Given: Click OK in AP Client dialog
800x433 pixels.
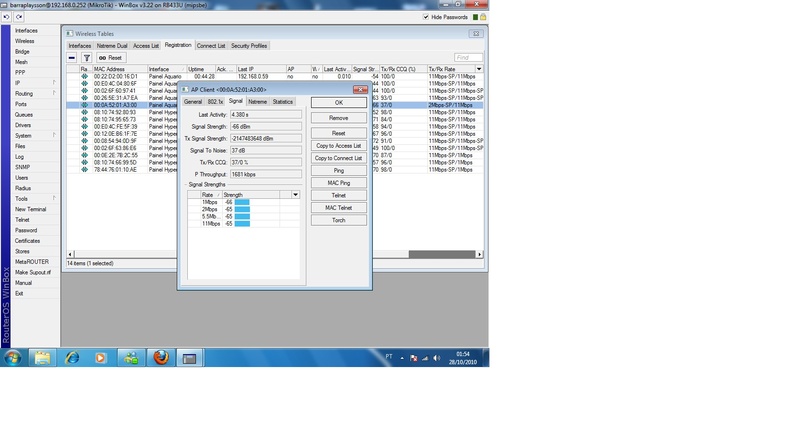Looking at the screenshot, I should tap(339, 103).
